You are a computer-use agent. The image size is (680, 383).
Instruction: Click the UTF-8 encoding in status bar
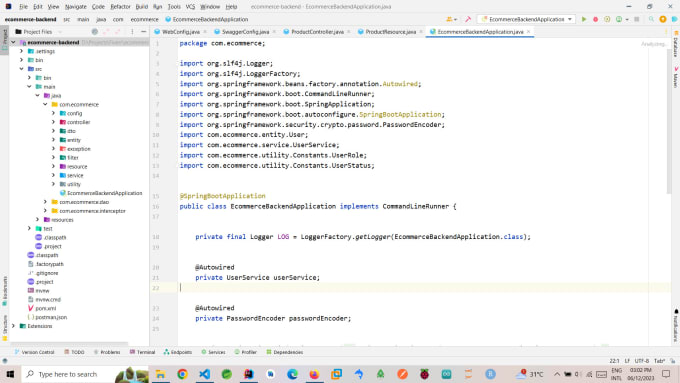click(641, 361)
